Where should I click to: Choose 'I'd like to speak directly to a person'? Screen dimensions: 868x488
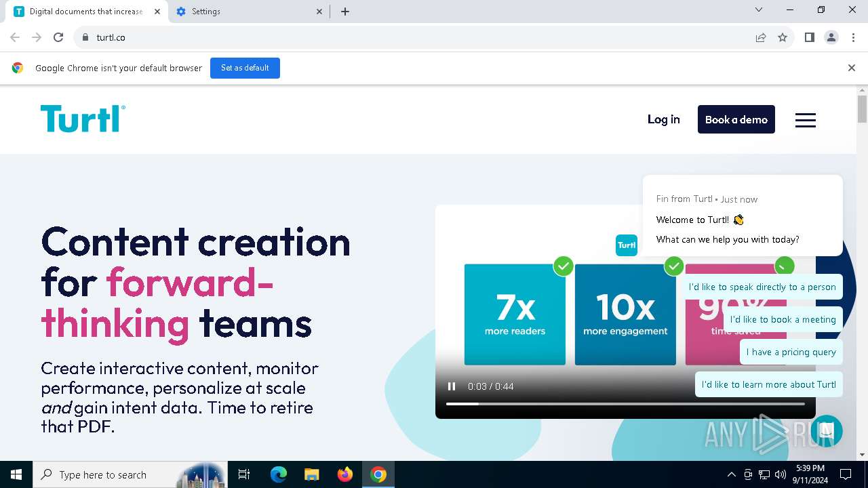(762, 287)
